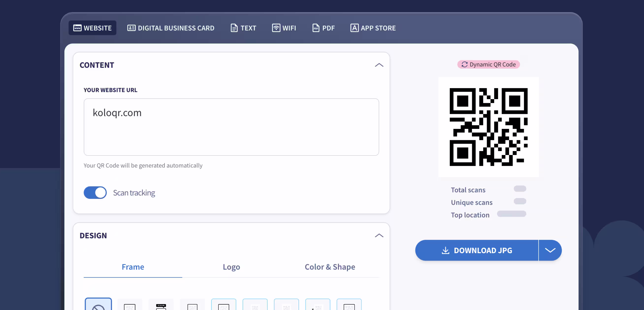Open the APP STORE tab
The image size is (644, 310).
373,28
